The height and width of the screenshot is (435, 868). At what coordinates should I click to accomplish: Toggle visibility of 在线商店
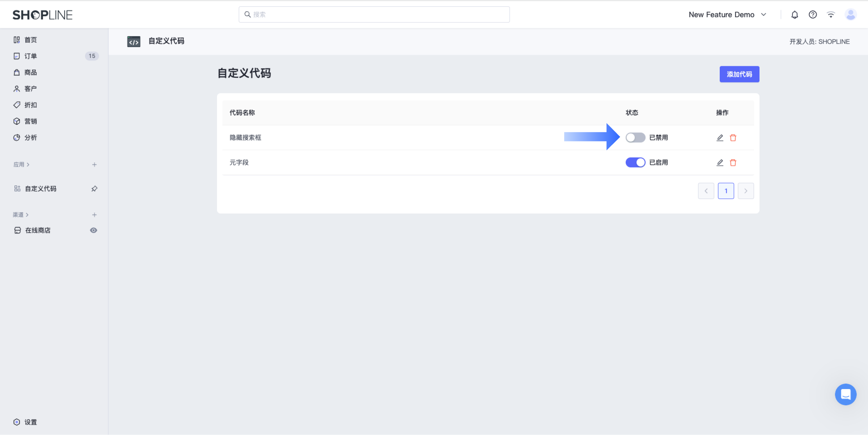click(94, 230)
